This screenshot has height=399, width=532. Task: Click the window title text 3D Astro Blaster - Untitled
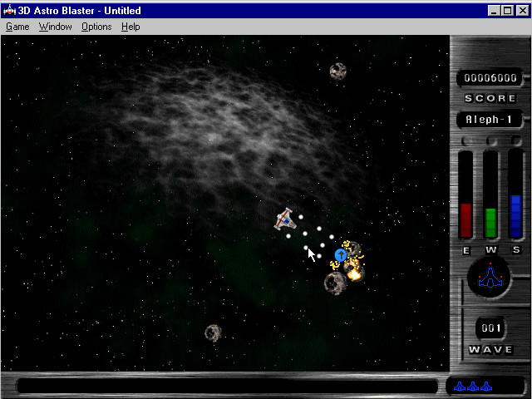(80, 11)
